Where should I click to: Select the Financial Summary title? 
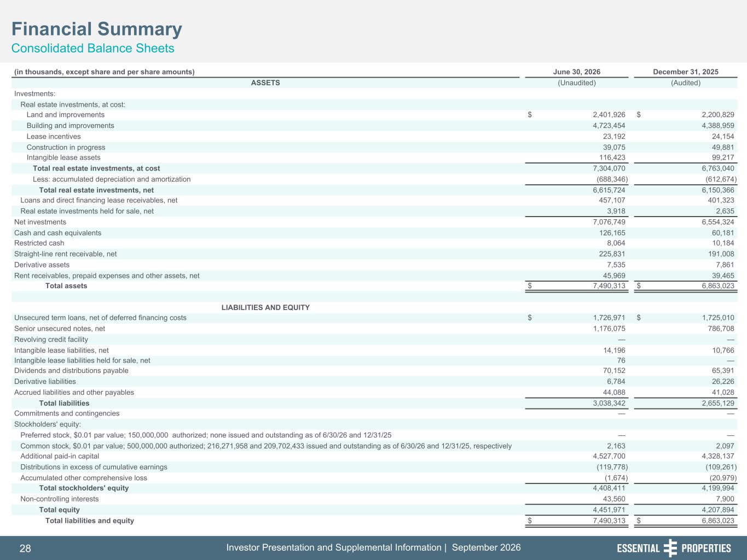point(97,29)
